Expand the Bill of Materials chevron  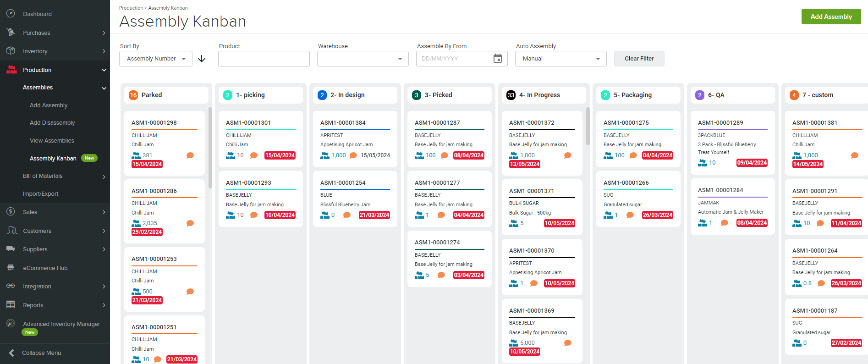pyautogui.click(x=104, y=176)
